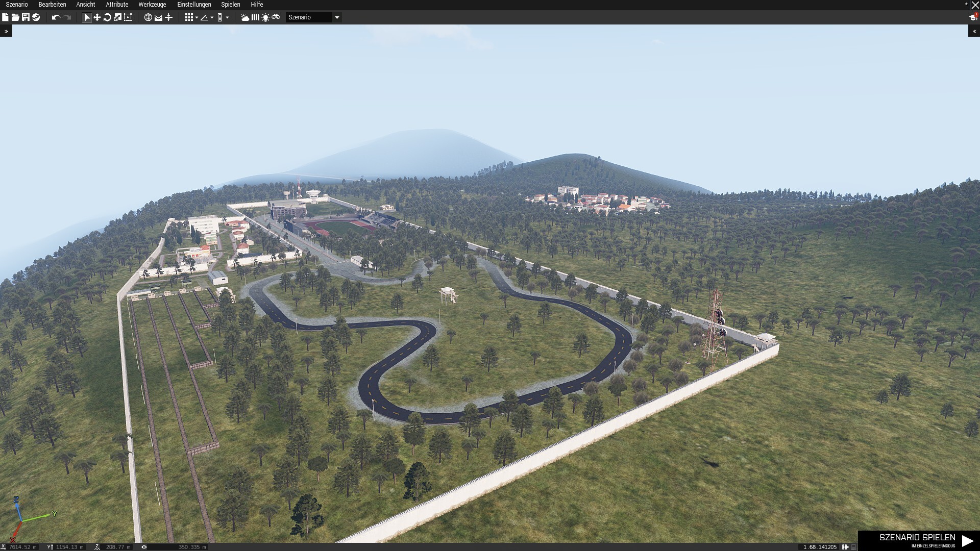The width and height of the screenshot is (980, 551).
Task: Publish to Steam Workshop icon
Action: click(36, 17)
